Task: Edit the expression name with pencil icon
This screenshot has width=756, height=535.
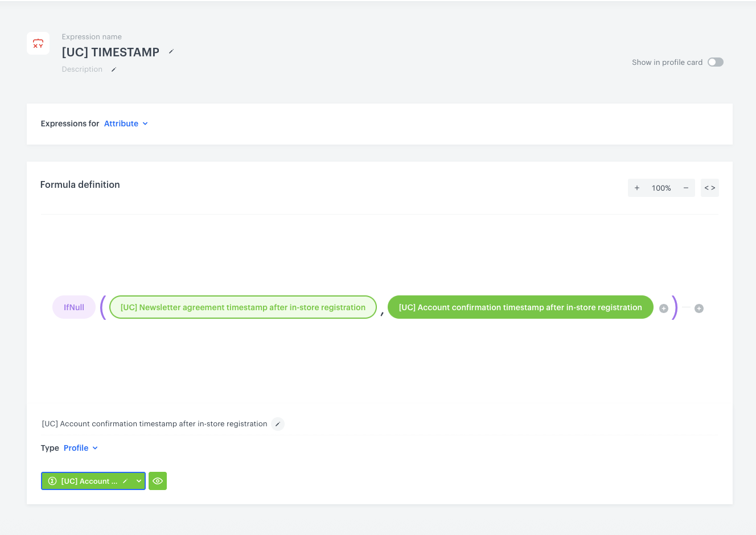Action: coord(171,52)
